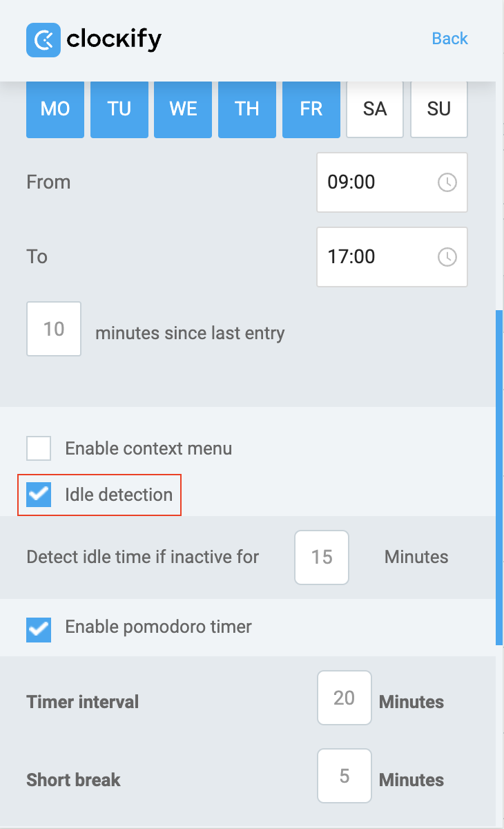Uncheck the Idle detection checkbox
504x829 pixels.
(39, 495)
